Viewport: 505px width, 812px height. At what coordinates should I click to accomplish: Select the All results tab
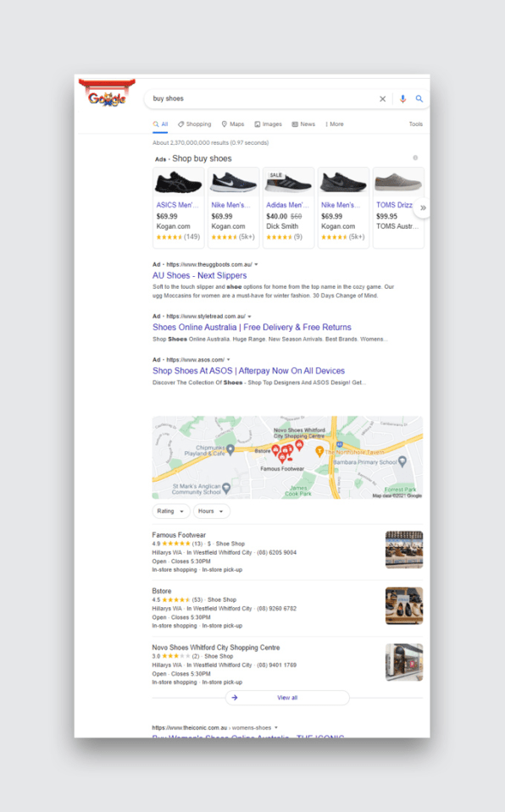pos(160,124)
